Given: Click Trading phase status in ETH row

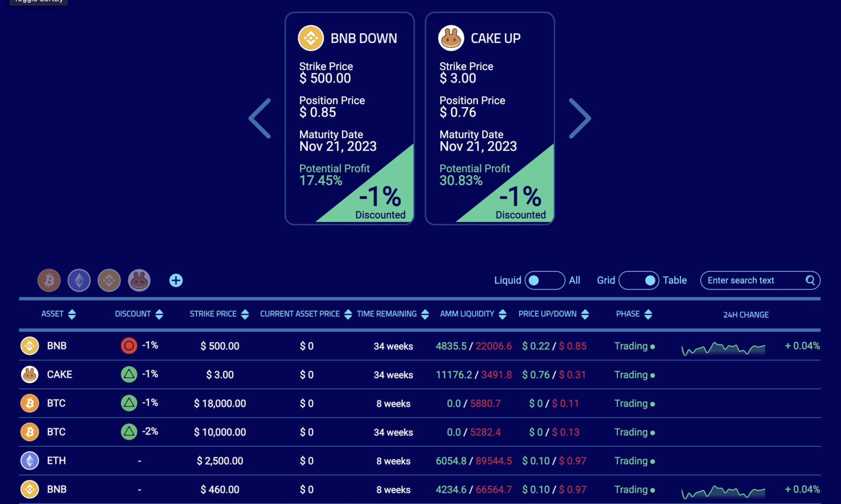Looking at the screenshot, I should tap(635, 461).
